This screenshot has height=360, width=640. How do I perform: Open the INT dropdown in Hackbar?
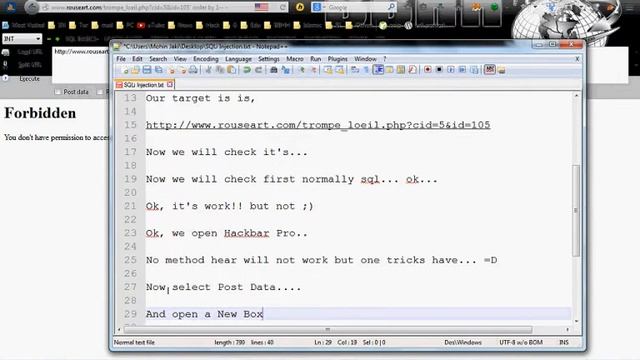(x=22, y=39)
